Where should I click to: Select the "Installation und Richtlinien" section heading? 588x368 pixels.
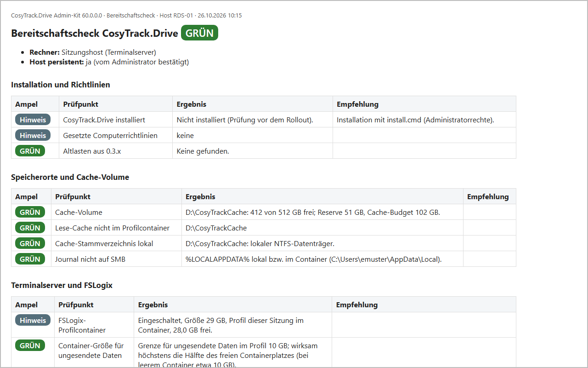click(x=61, y=85)
